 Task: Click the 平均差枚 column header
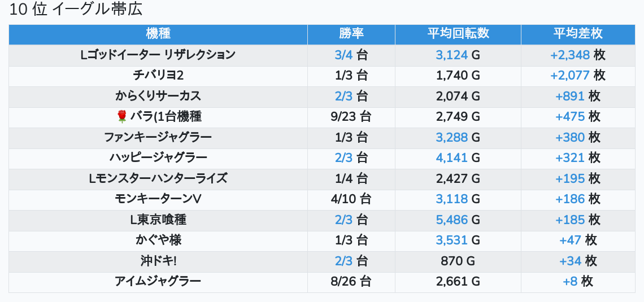577,34
